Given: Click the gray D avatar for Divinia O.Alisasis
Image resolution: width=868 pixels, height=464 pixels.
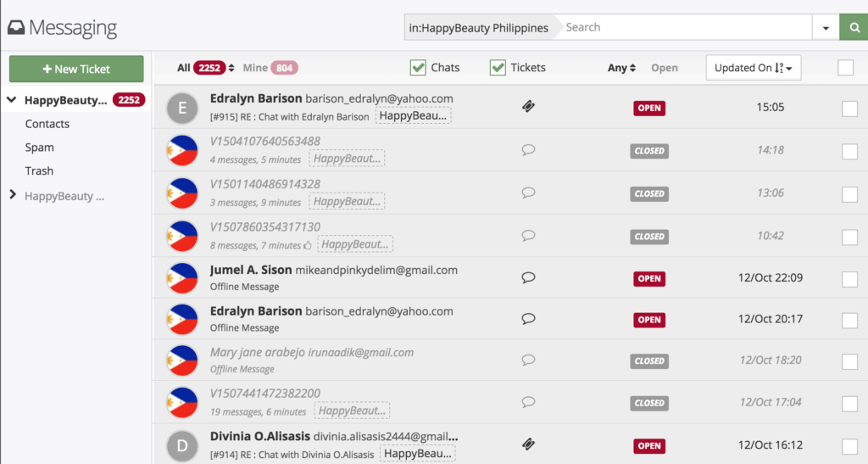Looking at the screenshot, I should click(182, 445).
